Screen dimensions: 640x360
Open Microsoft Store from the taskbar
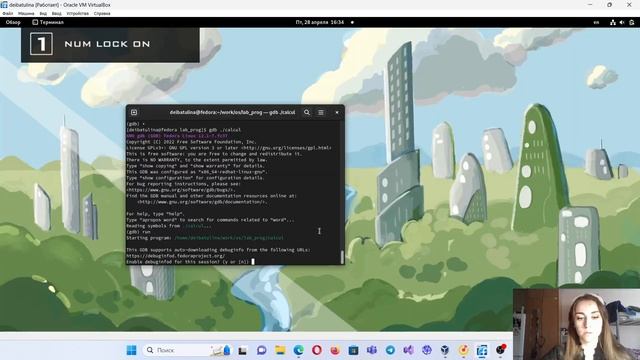click(x=353, y=350)
